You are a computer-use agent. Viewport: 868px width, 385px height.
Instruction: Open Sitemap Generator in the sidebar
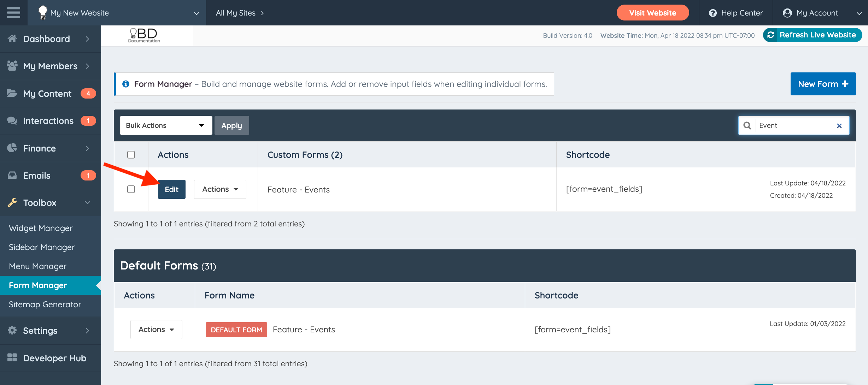point(45,304)
